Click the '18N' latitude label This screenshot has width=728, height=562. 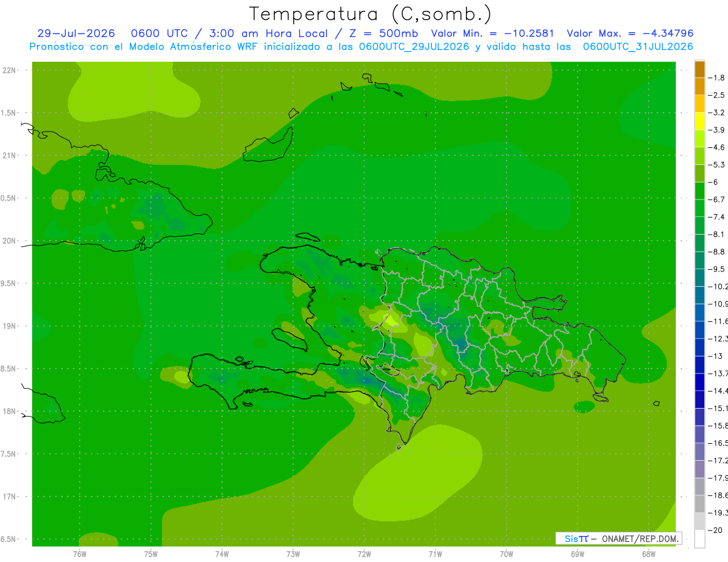(x=9, y=411)
